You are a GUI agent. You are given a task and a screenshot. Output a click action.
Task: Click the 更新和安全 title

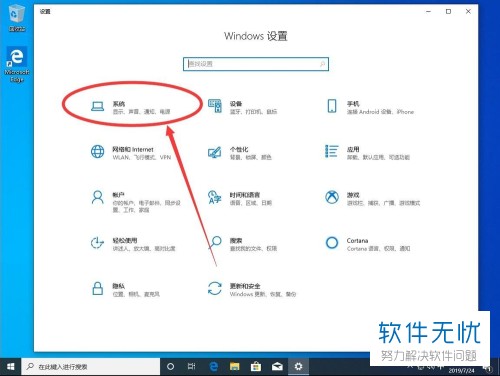tap(245, 286)
